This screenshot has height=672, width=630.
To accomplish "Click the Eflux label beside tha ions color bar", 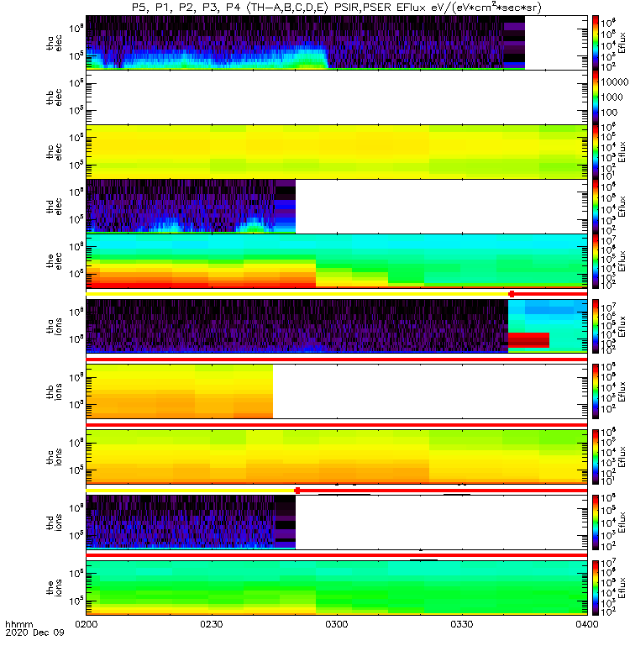I will (x=622, y=326).
